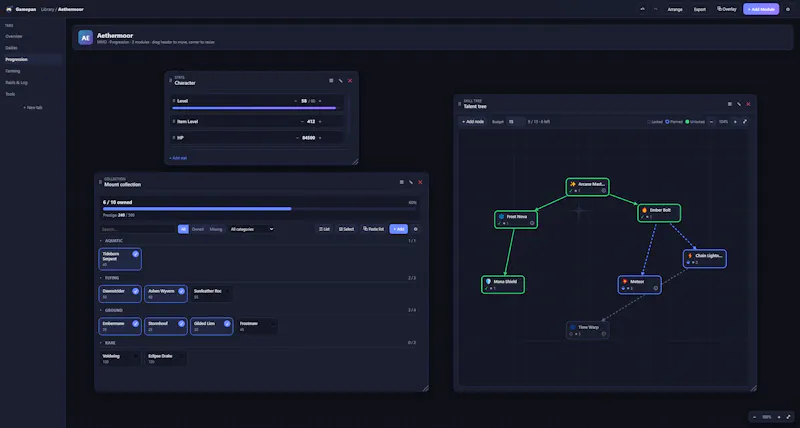
Task: Mark Frostmaw as owned
Action: pos(273,323)
